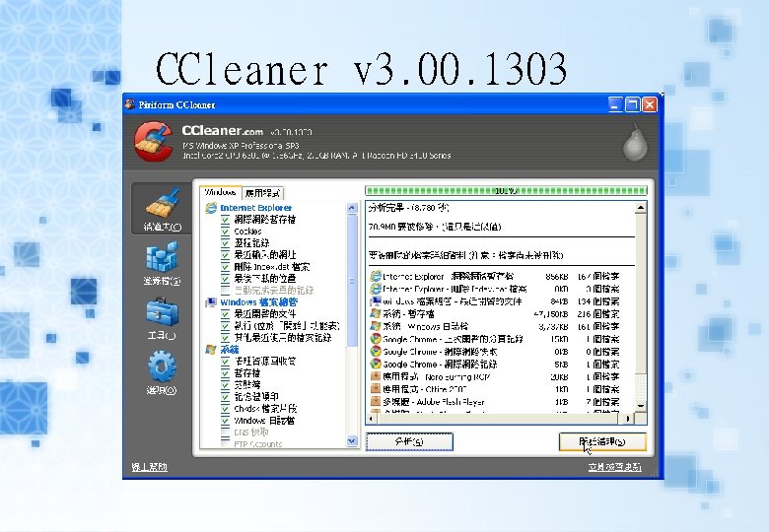Click the cleaning tree's scroll-down arrow
The image size is (769, 532).
352,441
